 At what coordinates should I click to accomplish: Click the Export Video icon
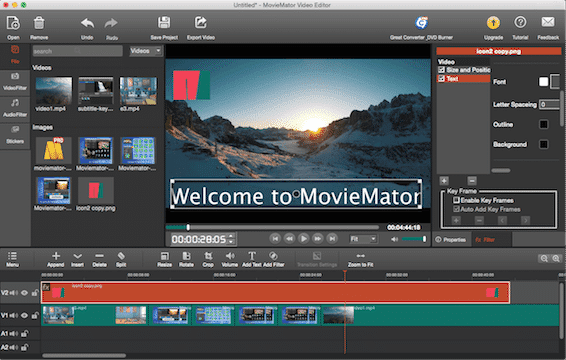coord(201,22)
